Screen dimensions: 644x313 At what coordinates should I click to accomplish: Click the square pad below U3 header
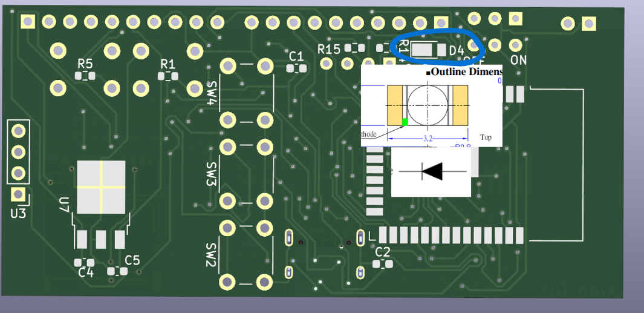[18, 194]
